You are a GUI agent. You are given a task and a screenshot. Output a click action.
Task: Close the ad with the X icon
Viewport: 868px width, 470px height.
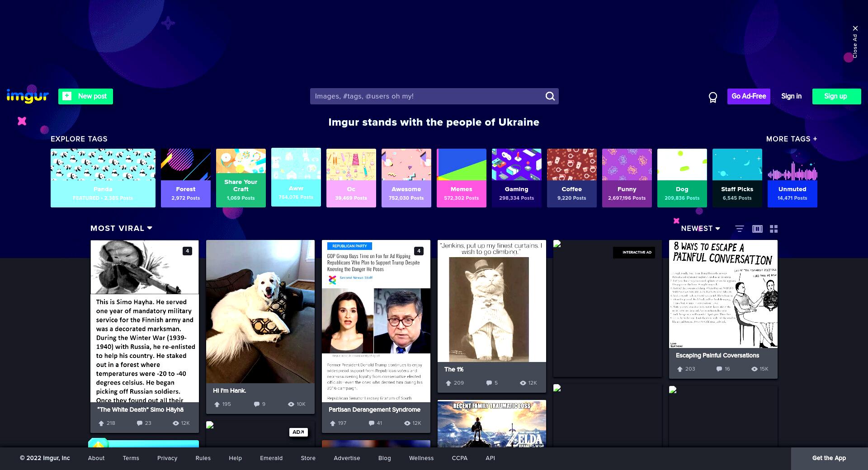pos(855,28)
